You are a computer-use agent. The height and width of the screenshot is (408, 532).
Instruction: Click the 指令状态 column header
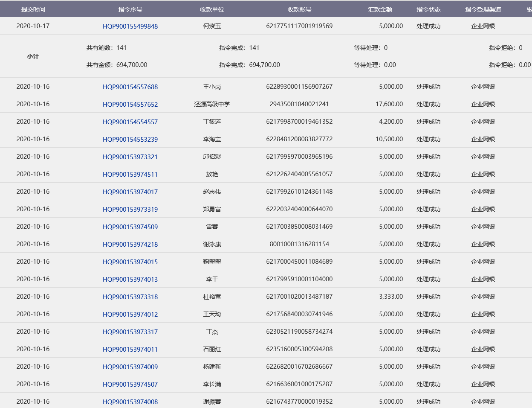point(428,9)
